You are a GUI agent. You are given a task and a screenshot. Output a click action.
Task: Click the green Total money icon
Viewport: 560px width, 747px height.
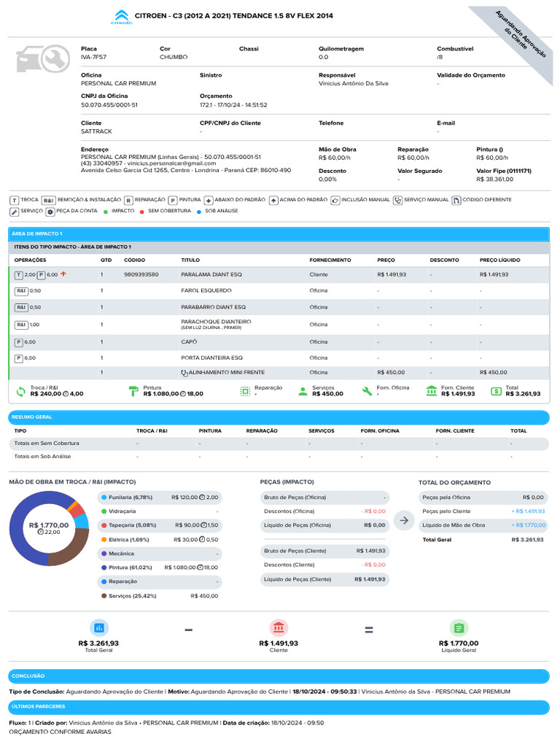(x=497, y=391)
